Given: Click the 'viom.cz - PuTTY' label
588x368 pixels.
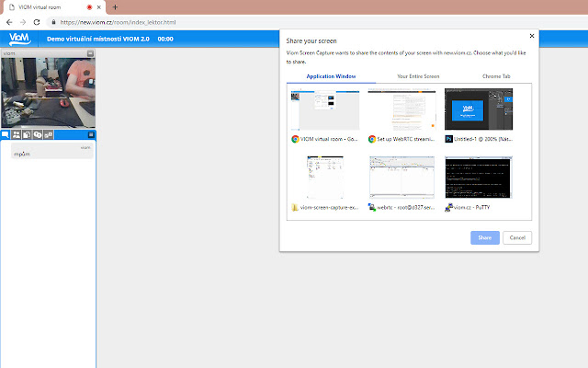Looking at the screenshot, I should 471,207.
